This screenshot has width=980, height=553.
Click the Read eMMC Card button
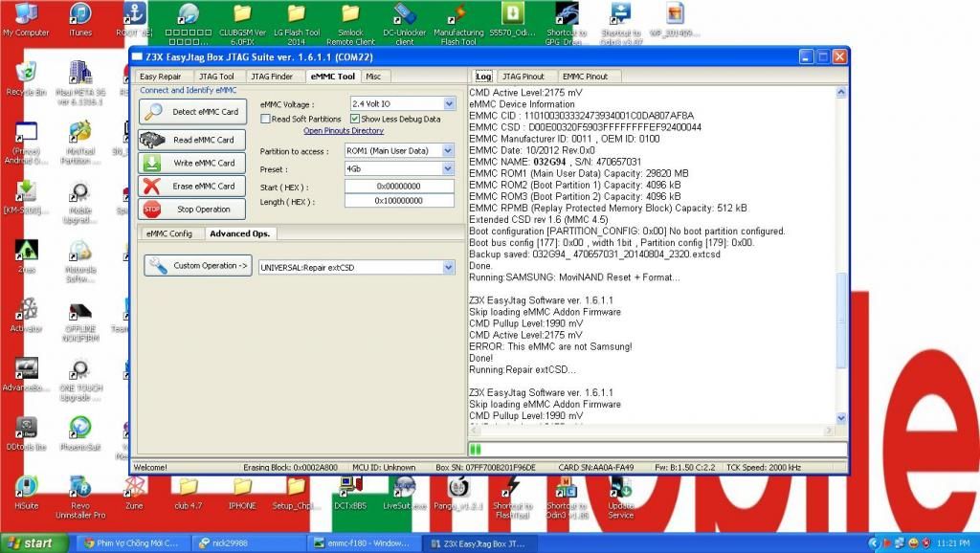tap(191, 140)
